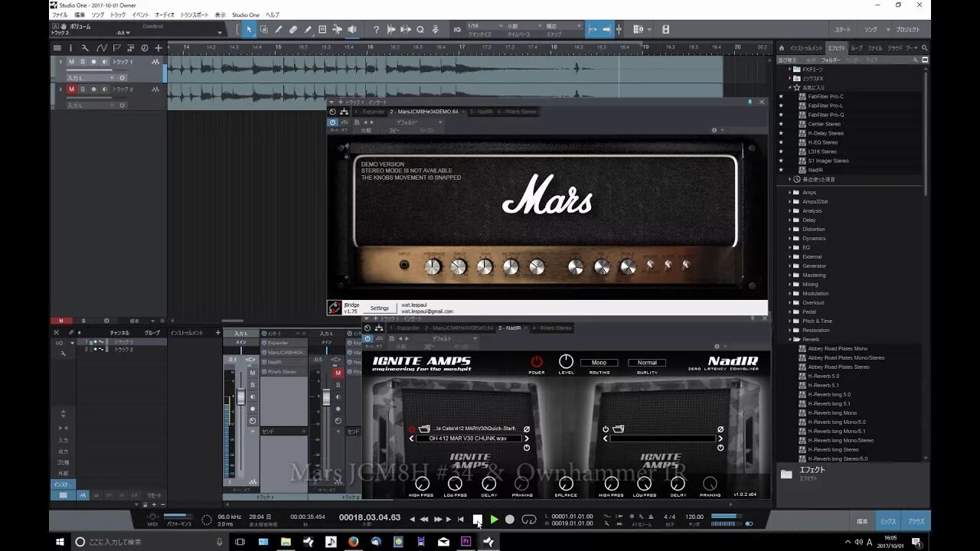980x551 pixels.
Task: Expand the FX chains folder in browser
Action: pyautogui.click(x=789, y=69)
